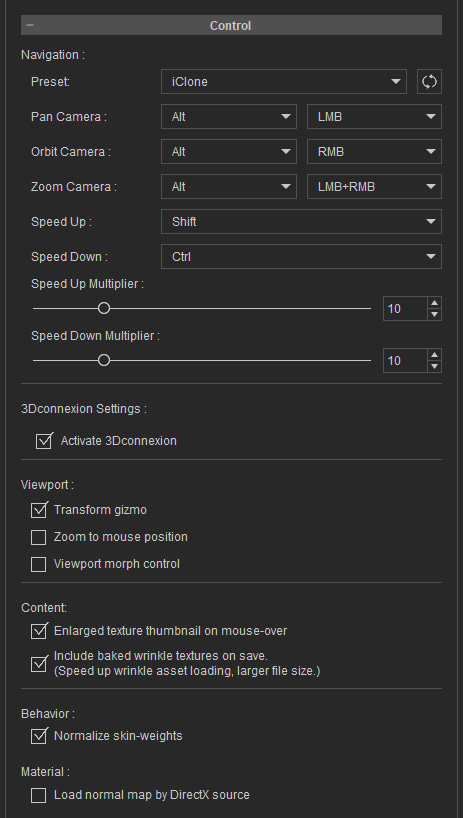The height and width of the screenshot is (818, 463).
Task: Uncheck Enlarged texture thumbnail on mouse-over
Action: [x=39, y=631]
